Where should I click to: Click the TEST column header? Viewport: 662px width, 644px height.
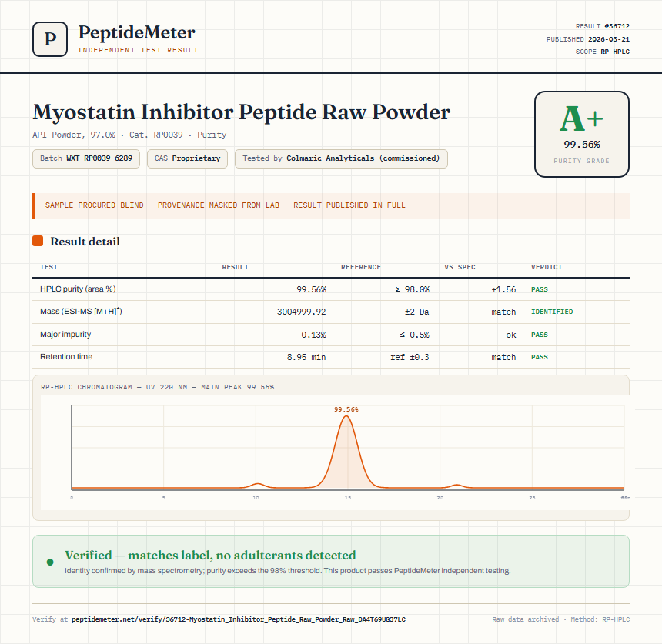[x=49, y=267]
